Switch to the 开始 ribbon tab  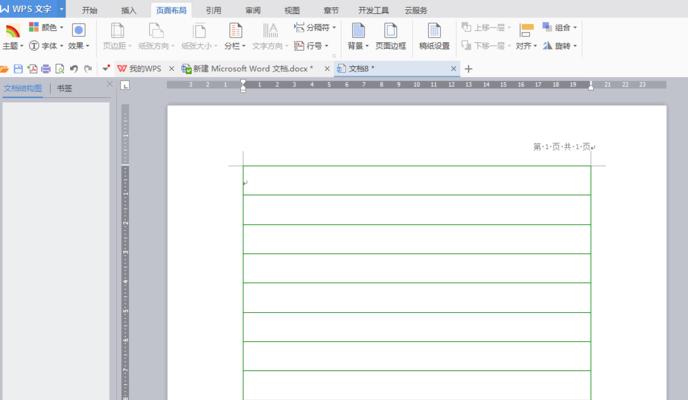point(89,10)
